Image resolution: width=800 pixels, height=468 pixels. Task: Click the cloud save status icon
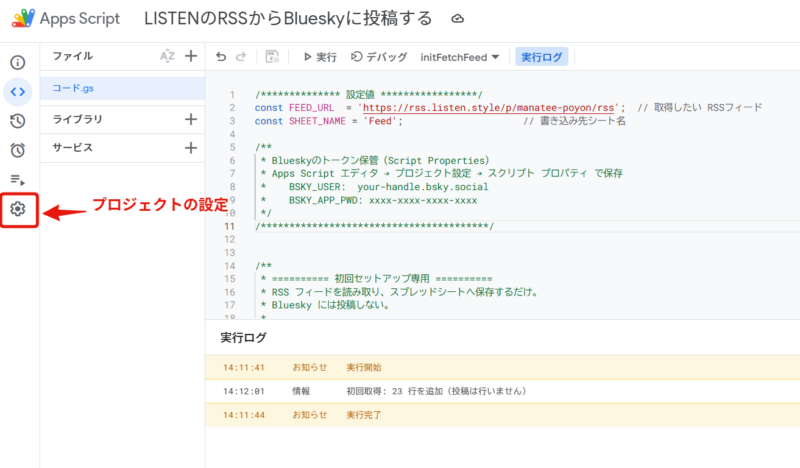[x=458, y=19]
